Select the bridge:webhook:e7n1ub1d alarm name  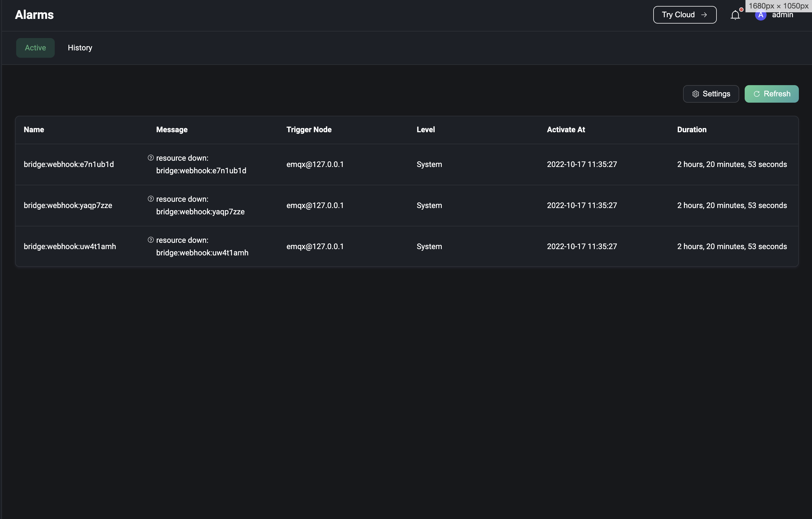click(x=69, y=165)
